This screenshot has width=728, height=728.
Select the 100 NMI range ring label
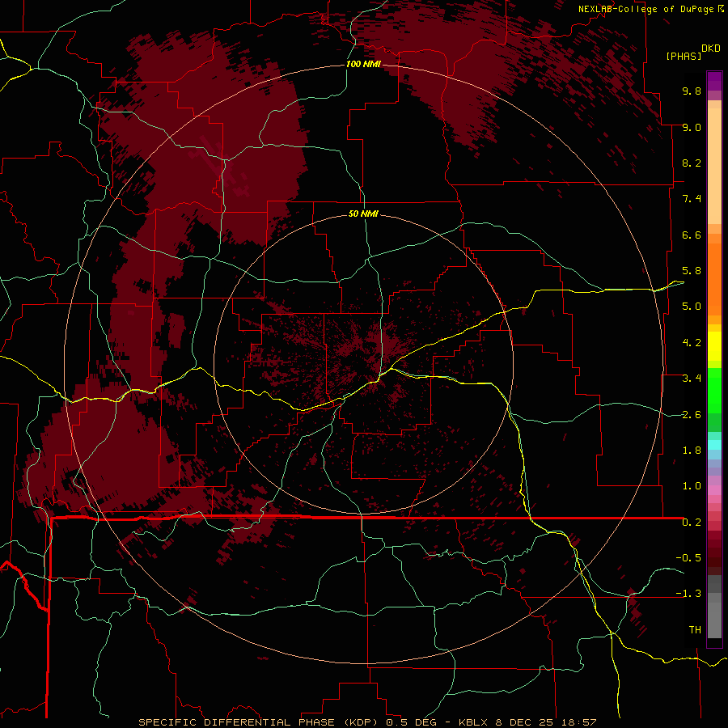click(x=363, y=64)
